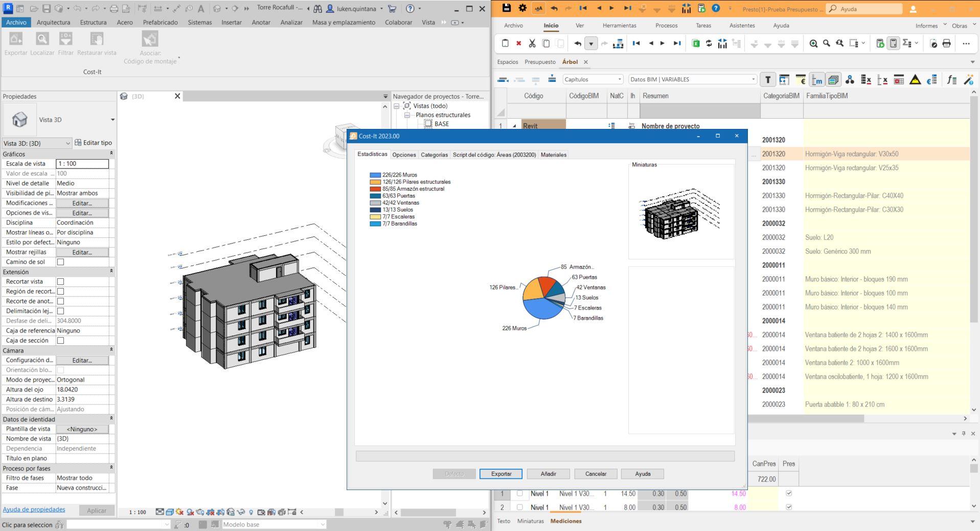Click the Añadir button in Cost-It
Viewport: 980px width, 531px height.
(x=548, y=474)
